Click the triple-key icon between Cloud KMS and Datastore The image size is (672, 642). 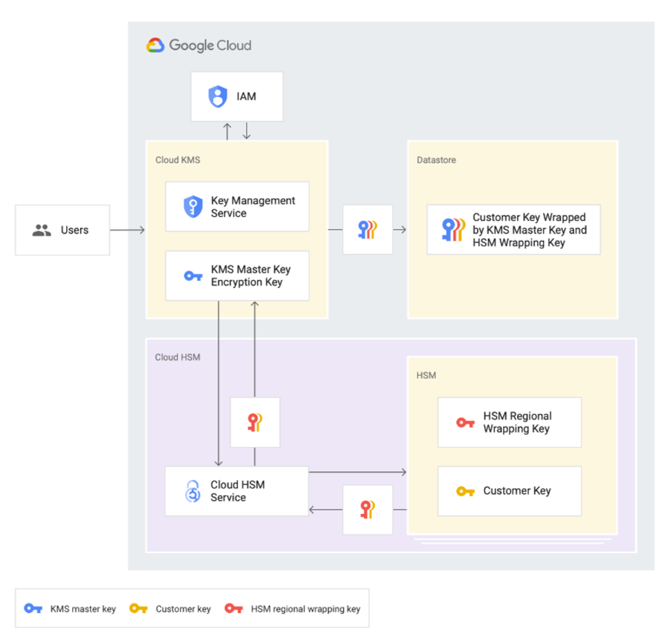[x=367, y=229]
